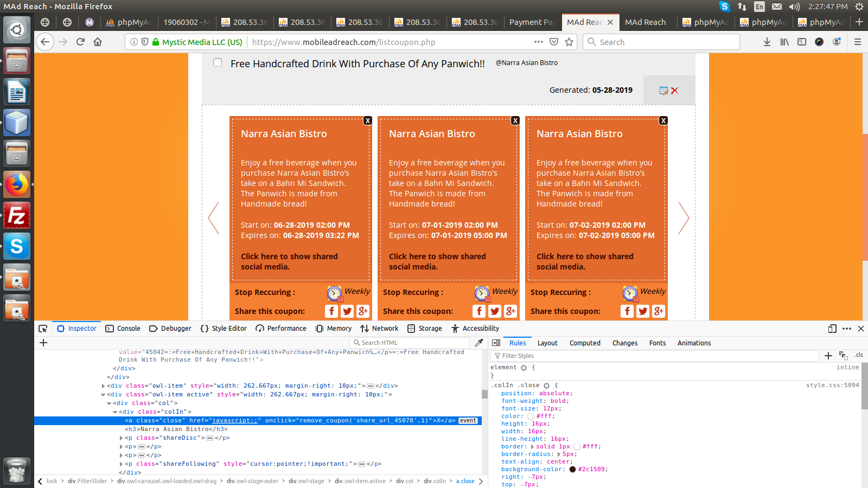This screenshot has width=868, height=488.
Task: Switch to the Console devtools tab
Action: coord(123,329)
